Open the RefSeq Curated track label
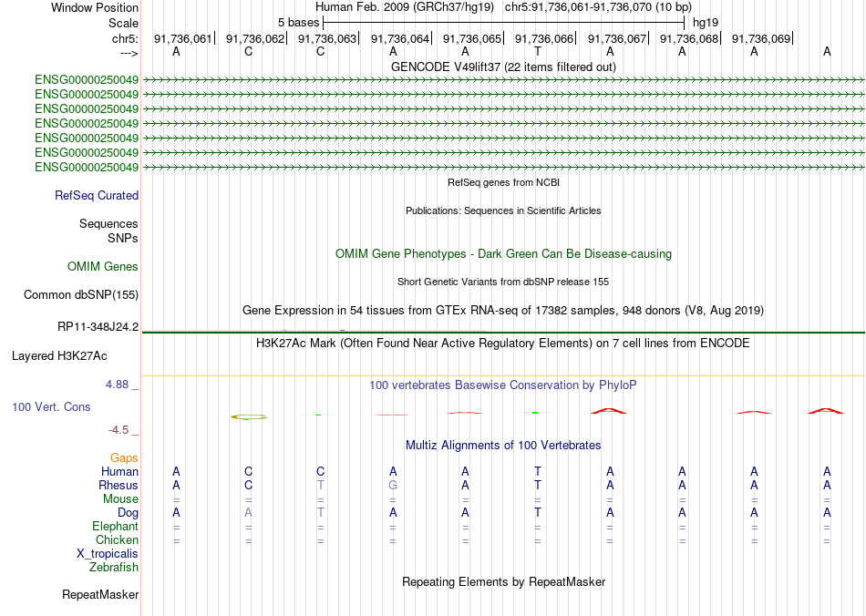Viewport: 866px width, 616px height. pos(97,195)
